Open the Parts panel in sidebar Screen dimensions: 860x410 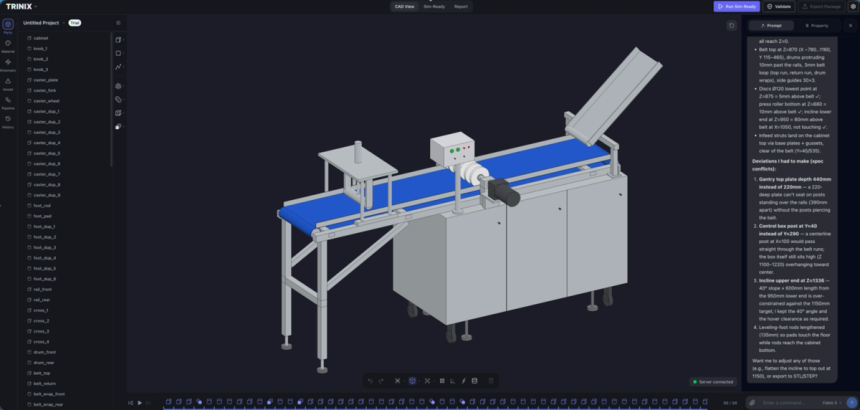(8, 26)
